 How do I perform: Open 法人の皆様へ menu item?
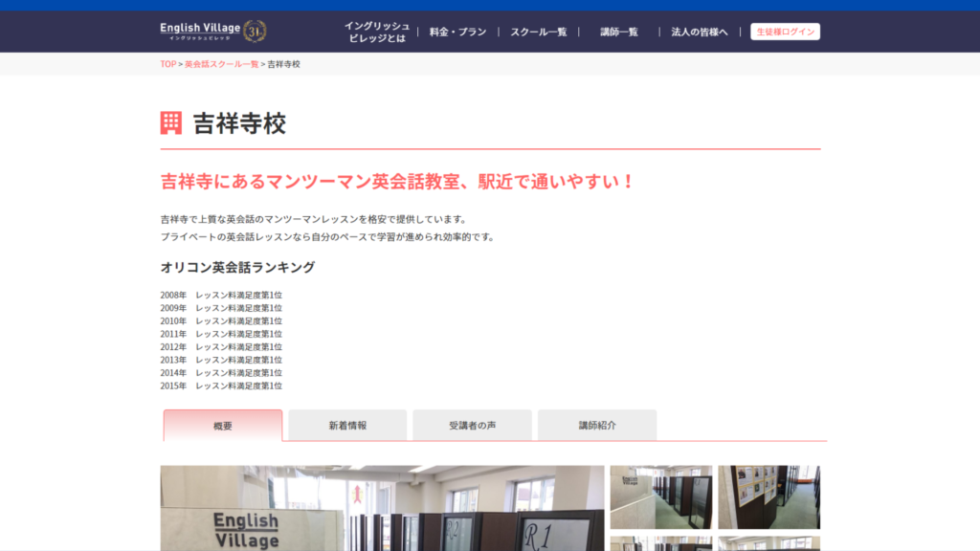pos(700,32)
